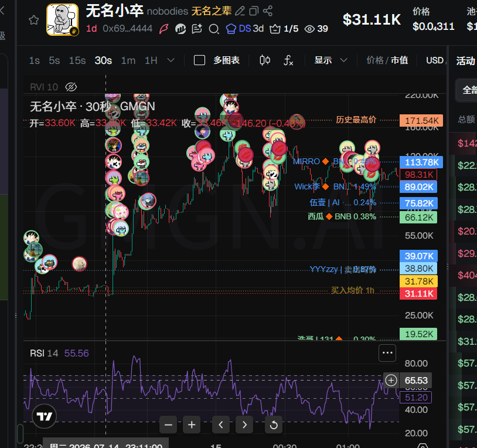Click the 31.78K yellow price tag
This screenshot has height=448, width=477.
tap(418, 281)
